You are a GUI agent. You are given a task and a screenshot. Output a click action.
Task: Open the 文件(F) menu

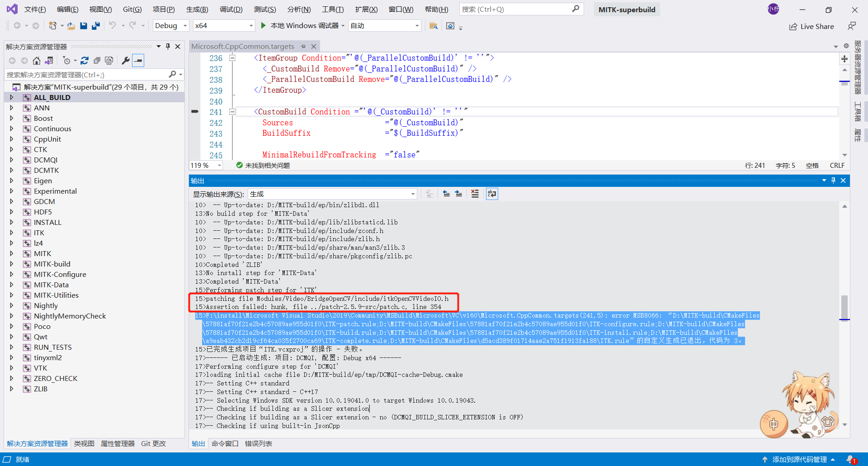(x=35, y=9)
